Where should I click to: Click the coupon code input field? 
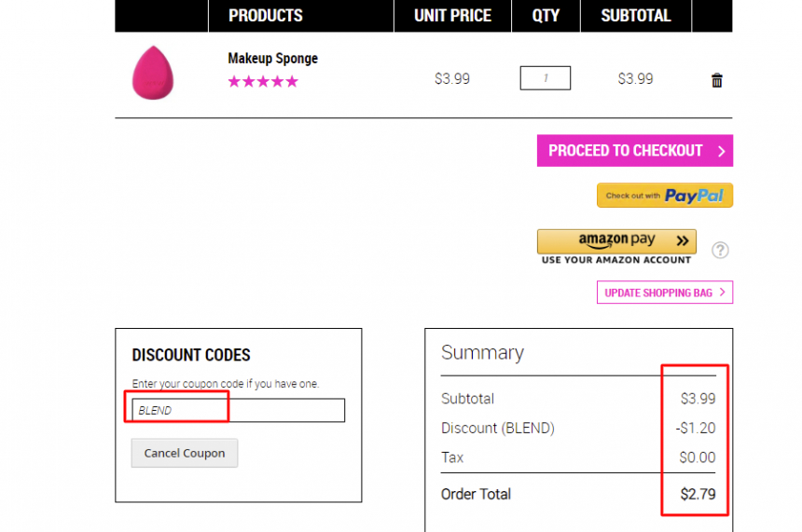pos(239,410)
